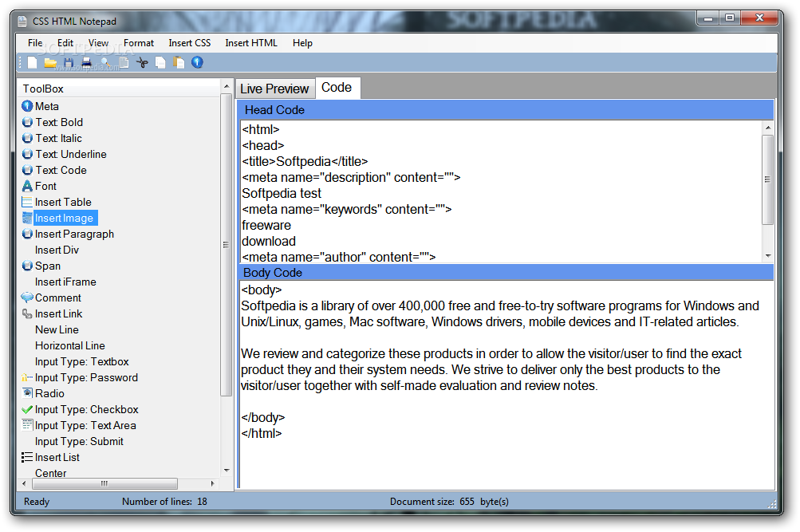Click the Open folder toolbar icon
Screen dimensions: 800x532
pyautogui.click(x=50, y=63)
